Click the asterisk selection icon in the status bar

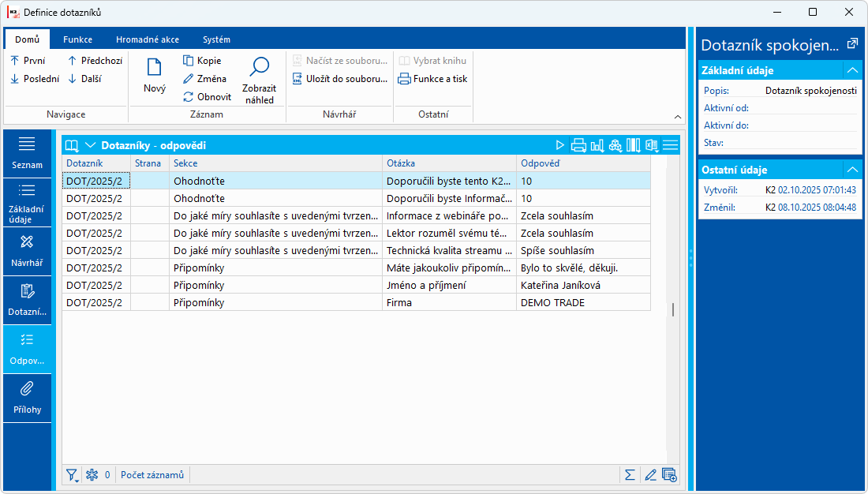coord(92,474)
